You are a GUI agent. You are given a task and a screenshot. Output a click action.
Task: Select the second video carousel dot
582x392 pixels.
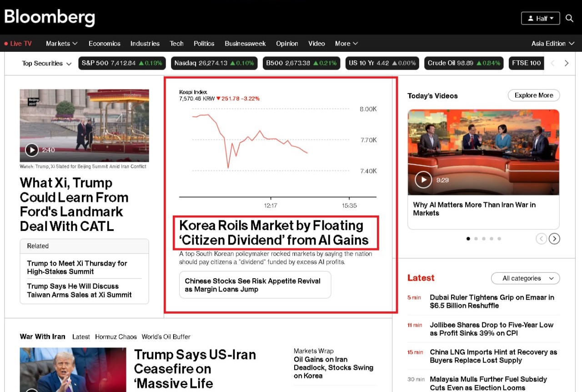pyautogui.click(x=476, y=239)
